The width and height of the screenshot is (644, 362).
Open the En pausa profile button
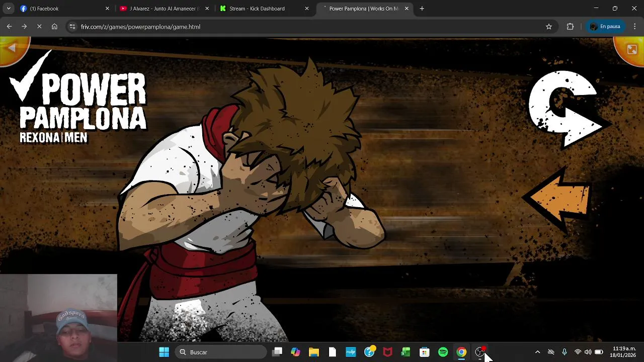(605, 27)
